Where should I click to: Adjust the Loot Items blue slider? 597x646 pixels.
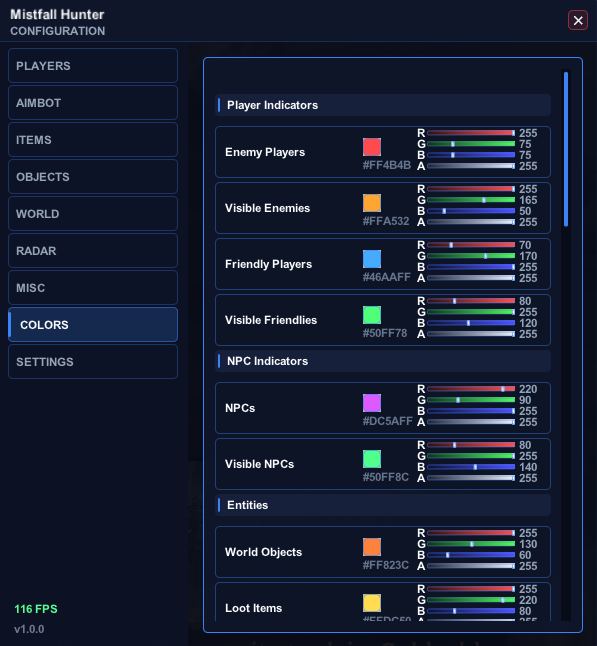pyautogui.click(x=471, y=611)
